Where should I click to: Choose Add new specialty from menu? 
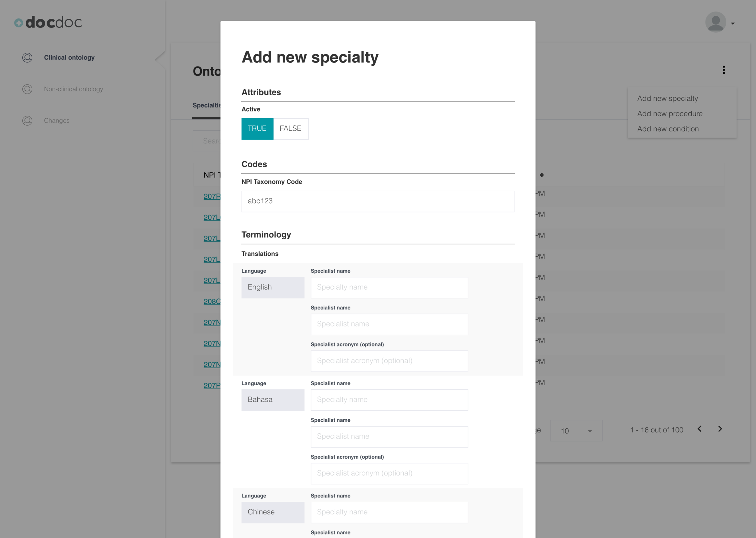(667, 98)
